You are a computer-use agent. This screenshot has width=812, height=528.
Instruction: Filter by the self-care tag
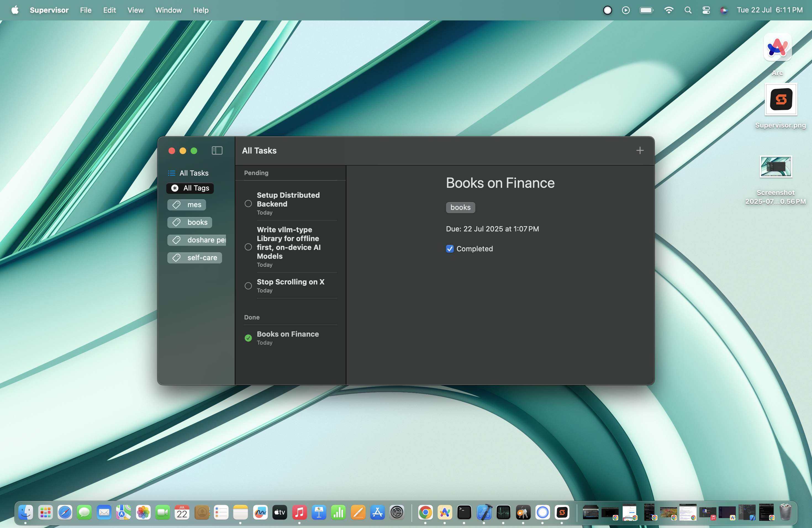point(194,258)
